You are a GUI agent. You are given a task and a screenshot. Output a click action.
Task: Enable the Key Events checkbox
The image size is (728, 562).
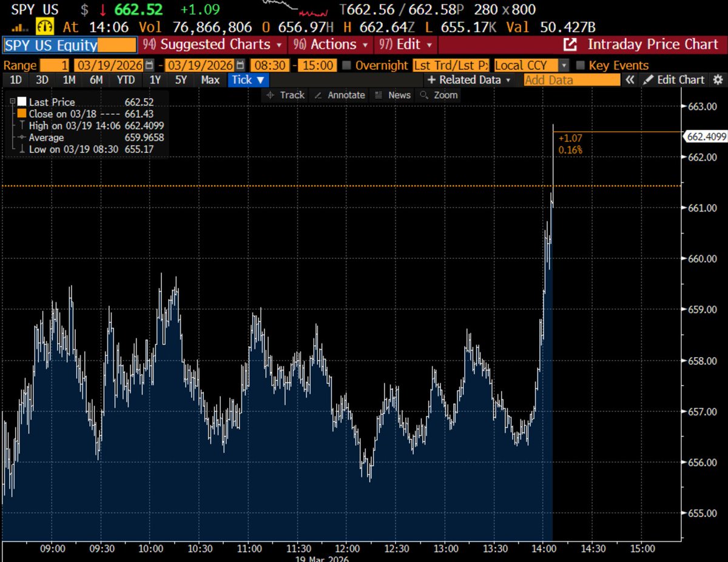(x=580, y=65)
